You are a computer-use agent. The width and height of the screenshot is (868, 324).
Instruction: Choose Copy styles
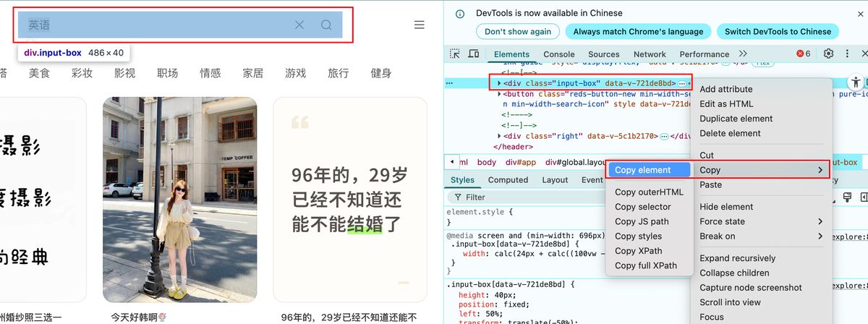(638, 236)
